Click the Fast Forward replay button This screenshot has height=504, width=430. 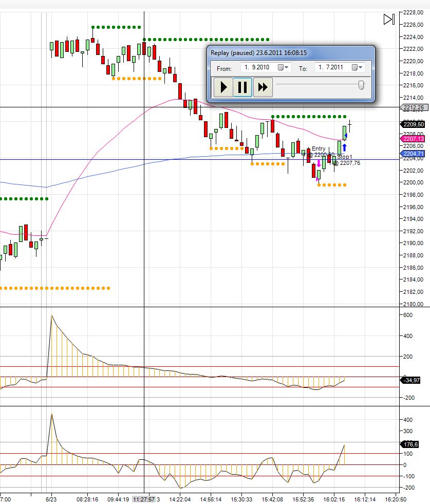click(x=263, y=87)
